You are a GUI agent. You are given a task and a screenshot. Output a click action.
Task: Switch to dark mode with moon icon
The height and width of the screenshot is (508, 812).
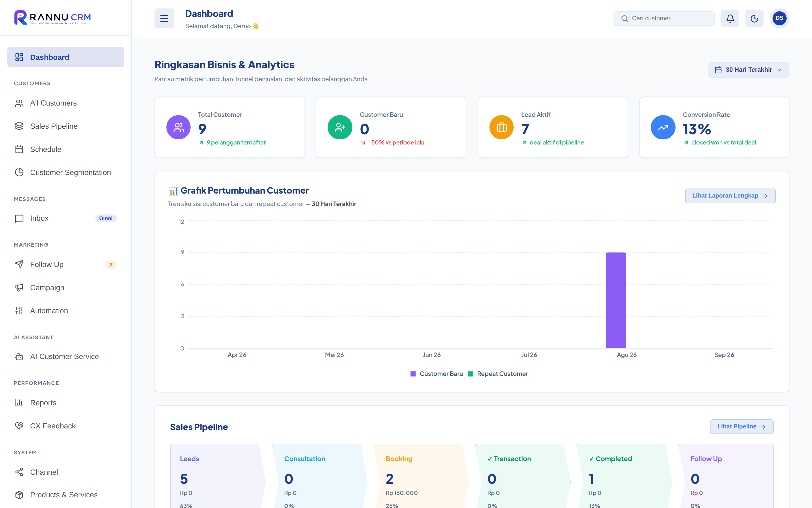[754, 18]
